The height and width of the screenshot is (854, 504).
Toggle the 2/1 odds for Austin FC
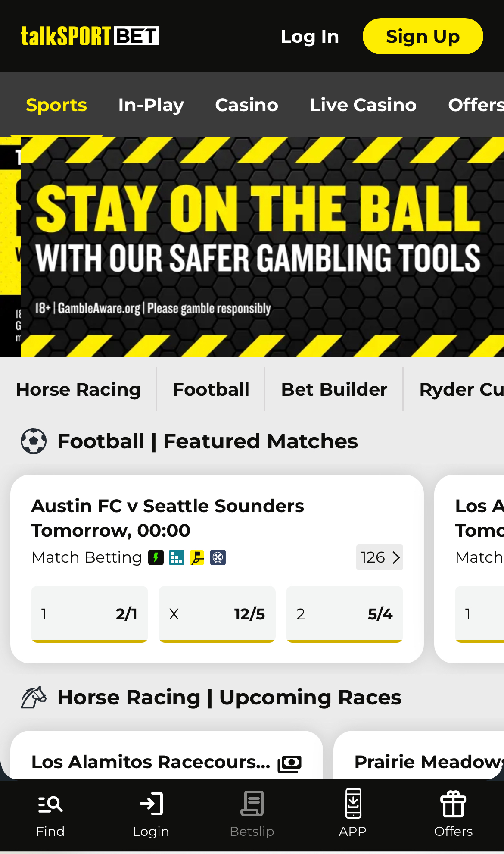(89, 614)
